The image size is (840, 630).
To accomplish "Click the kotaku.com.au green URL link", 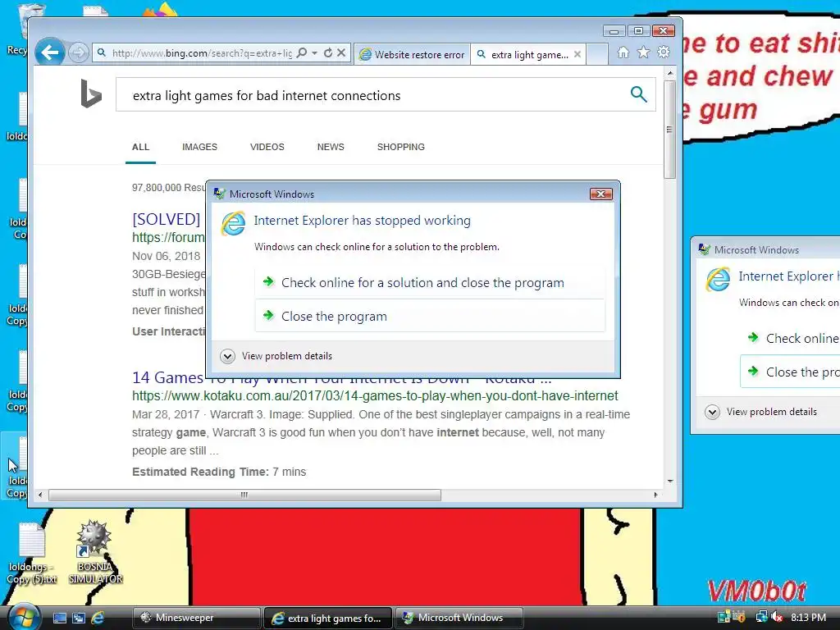I will click(x=375, y=396).
